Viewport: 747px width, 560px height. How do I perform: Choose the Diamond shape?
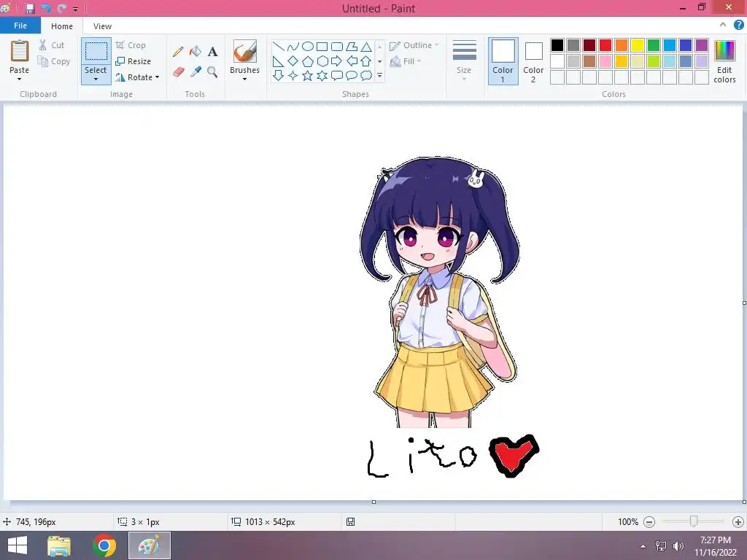[x=293, y=61]
